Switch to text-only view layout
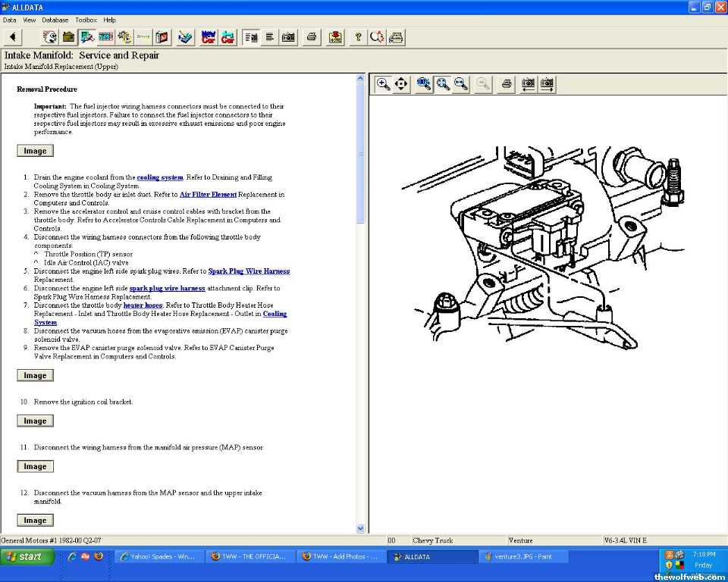The image size is (728, 582). click(270, 37)
